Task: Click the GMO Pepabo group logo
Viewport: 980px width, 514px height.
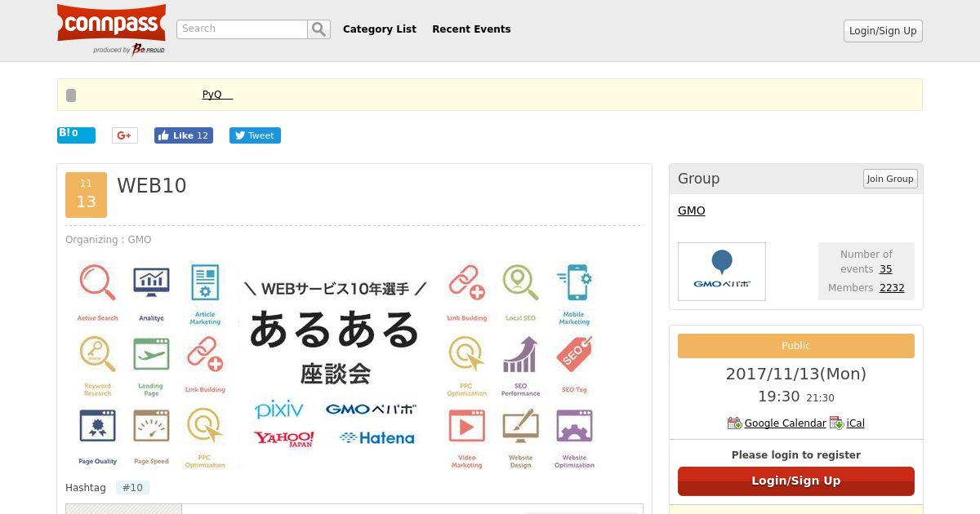Action: tap(722, 272)
